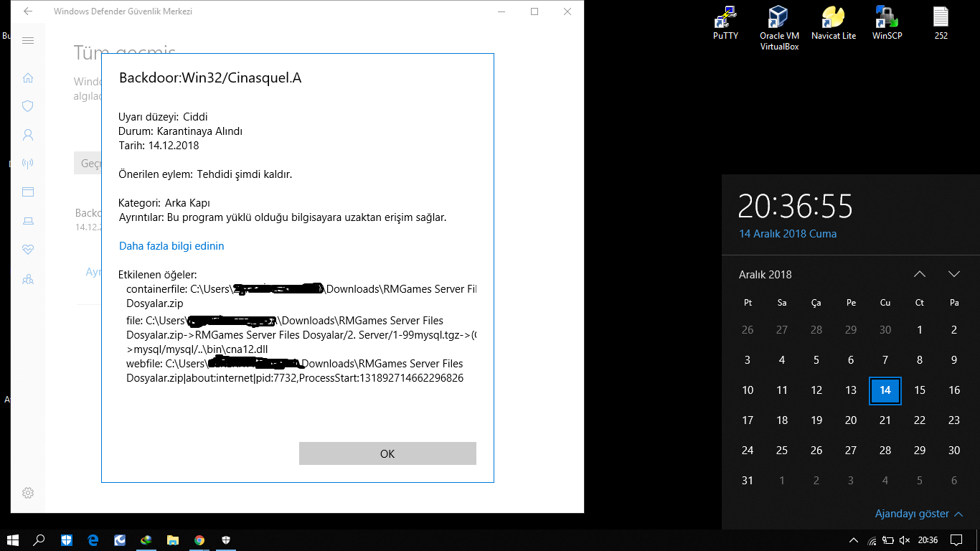
Task: Select day 21 in the calendar
Action: click(885, 420)
